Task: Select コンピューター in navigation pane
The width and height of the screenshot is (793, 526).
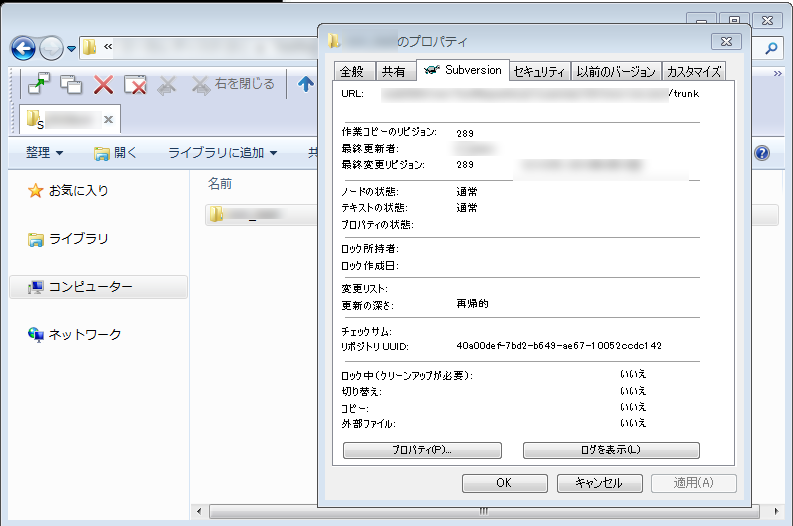Action: (98, 287)
